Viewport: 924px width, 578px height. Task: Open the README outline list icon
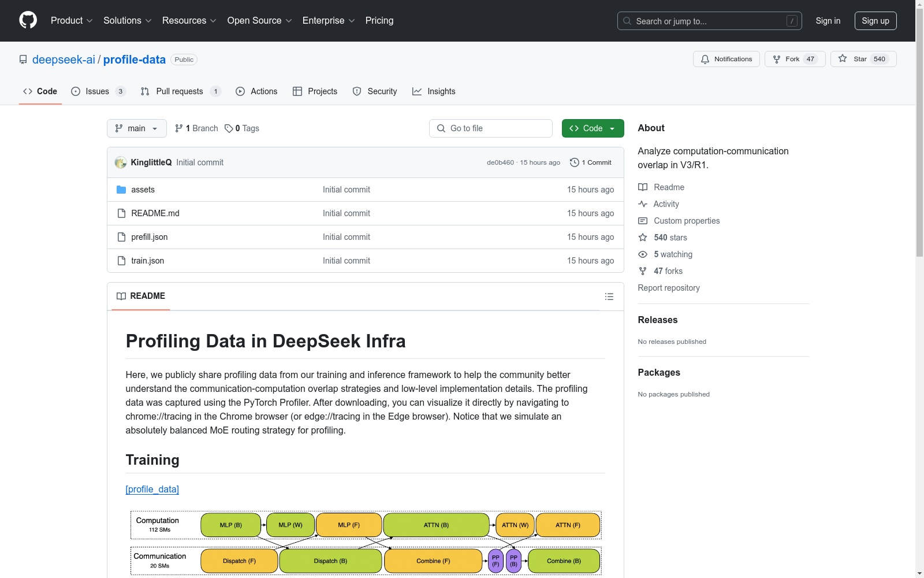(x=609, y=297)
